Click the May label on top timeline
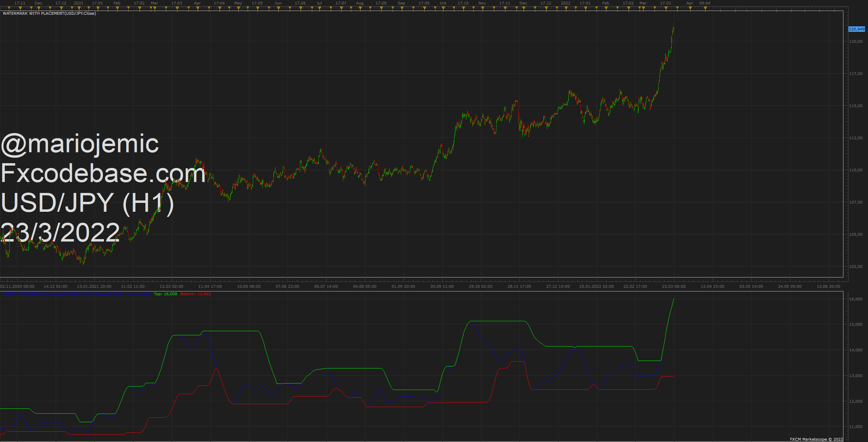 point(238,3)
